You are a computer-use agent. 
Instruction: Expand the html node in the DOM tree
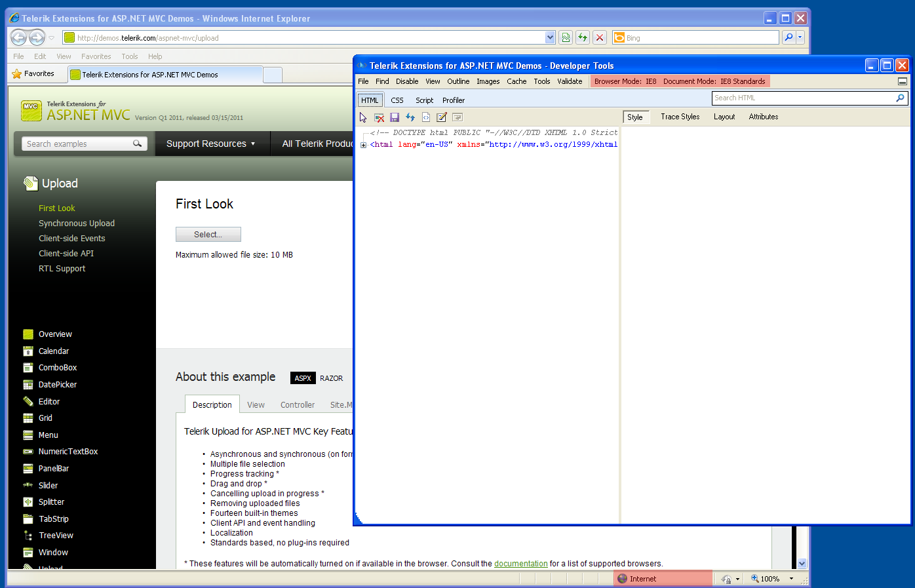pyautogui.click(x=364, y=145)
